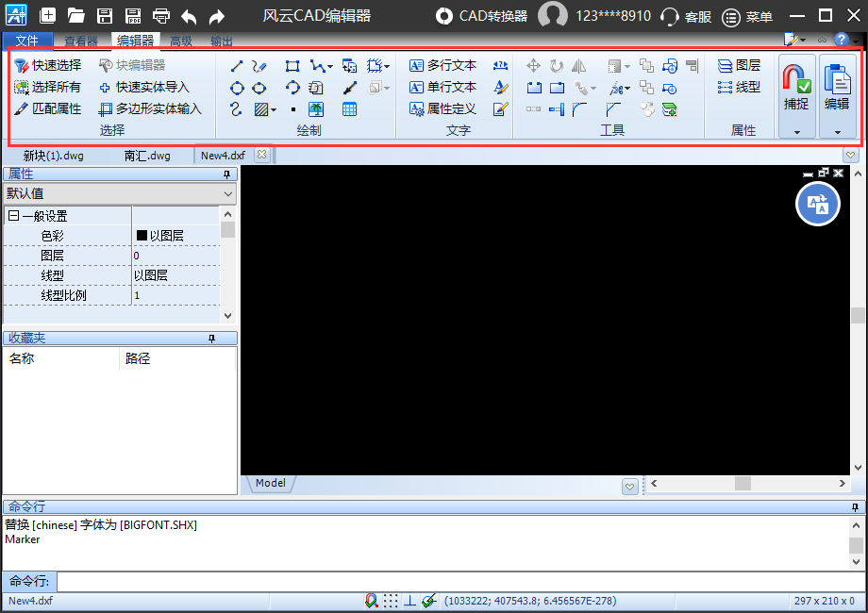Open the dimension text icon in the text group
Screen dimensions: 868x613
point(500,66)
